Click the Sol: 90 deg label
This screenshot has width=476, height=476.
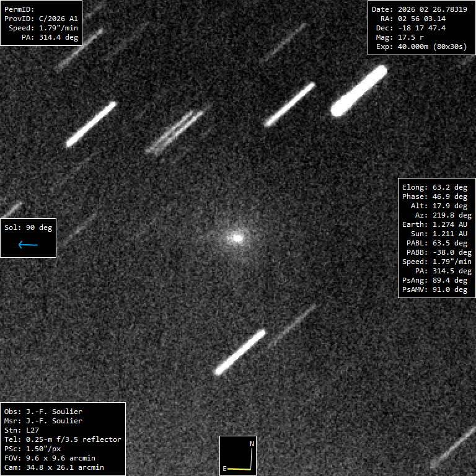pyautogui.click(x=28, y=227)
